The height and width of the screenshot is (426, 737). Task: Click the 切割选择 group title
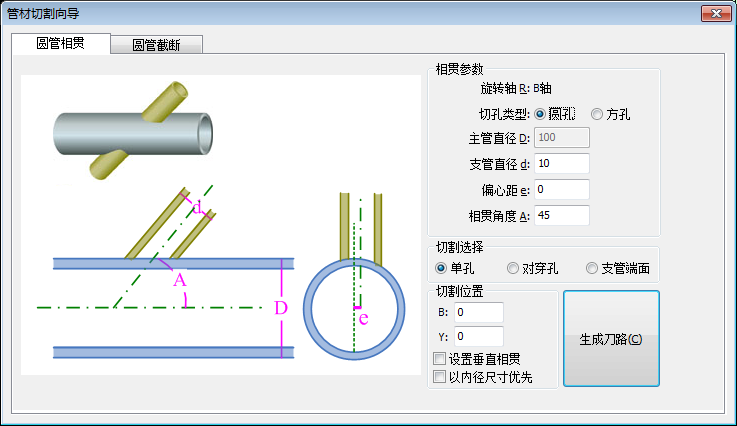459,247
